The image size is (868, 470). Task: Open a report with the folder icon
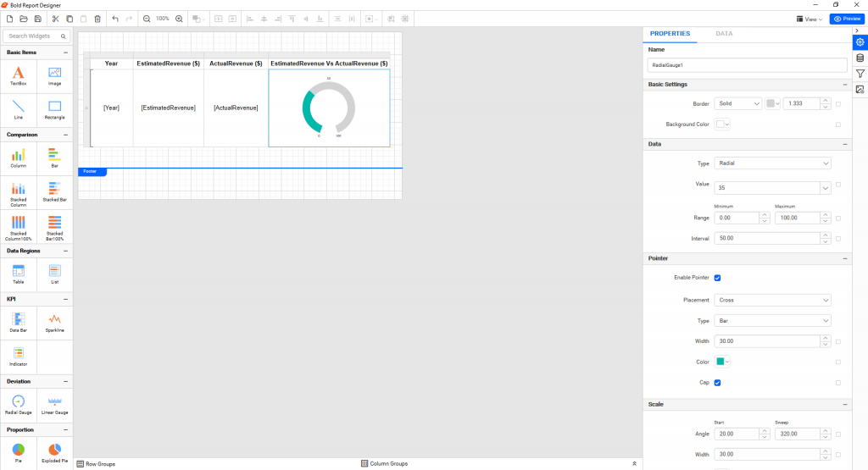[23, 19]
